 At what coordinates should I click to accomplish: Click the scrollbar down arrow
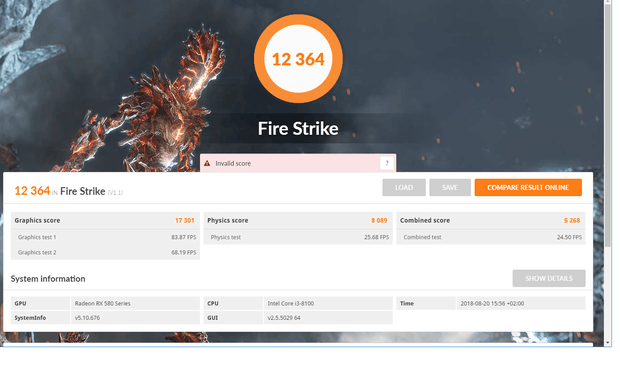[x=608, y=342]
